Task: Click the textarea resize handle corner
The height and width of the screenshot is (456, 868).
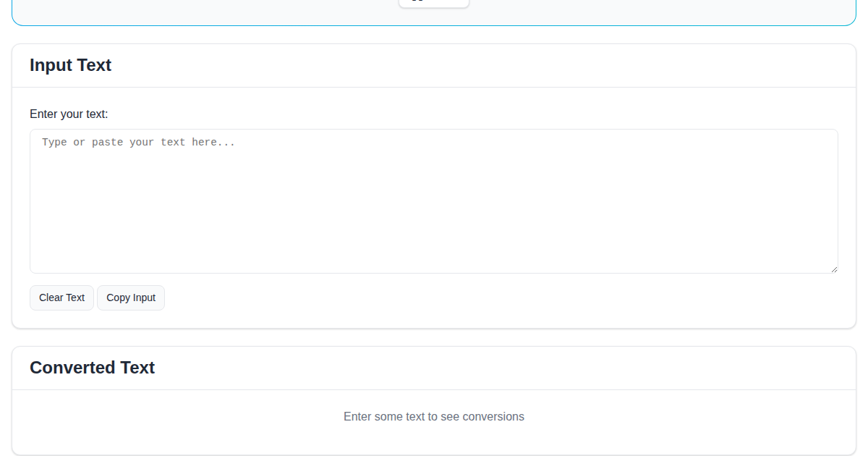Action: click(834, 269)
